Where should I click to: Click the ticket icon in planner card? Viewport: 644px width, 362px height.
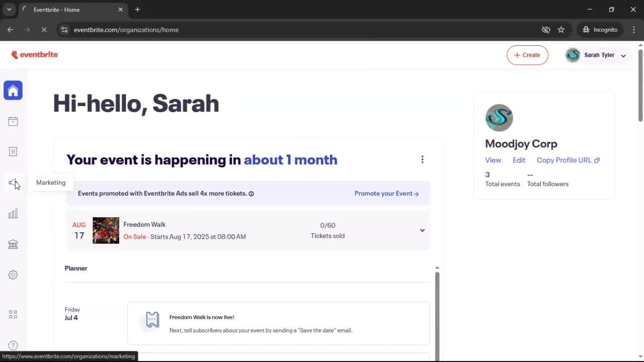click(152, 319)
